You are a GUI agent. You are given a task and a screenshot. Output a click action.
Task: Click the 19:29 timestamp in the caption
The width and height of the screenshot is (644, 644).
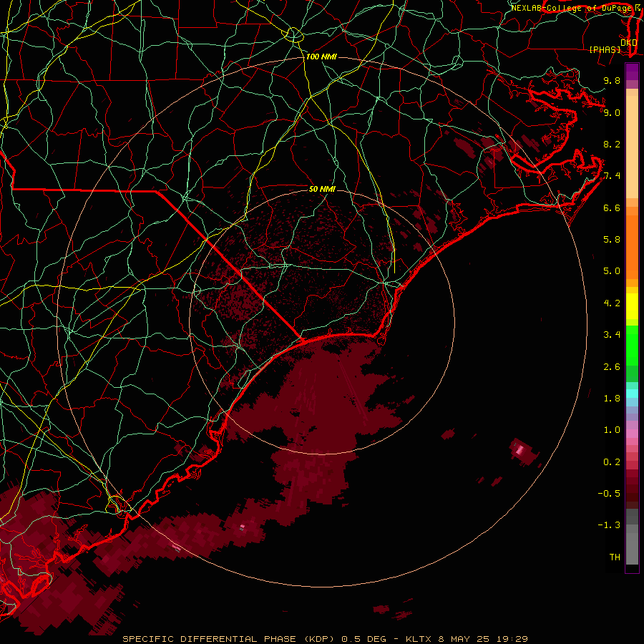click(x=513, y=639)
